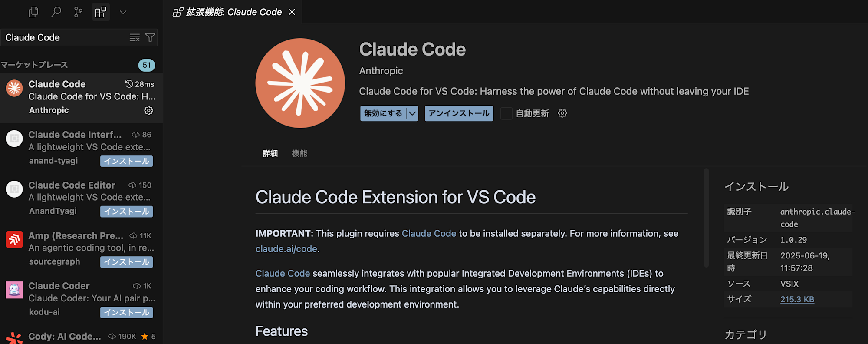The height and width of the screenshot is (344, 868).
Task: Click the アンインストール button
Action: pos(459,113)
